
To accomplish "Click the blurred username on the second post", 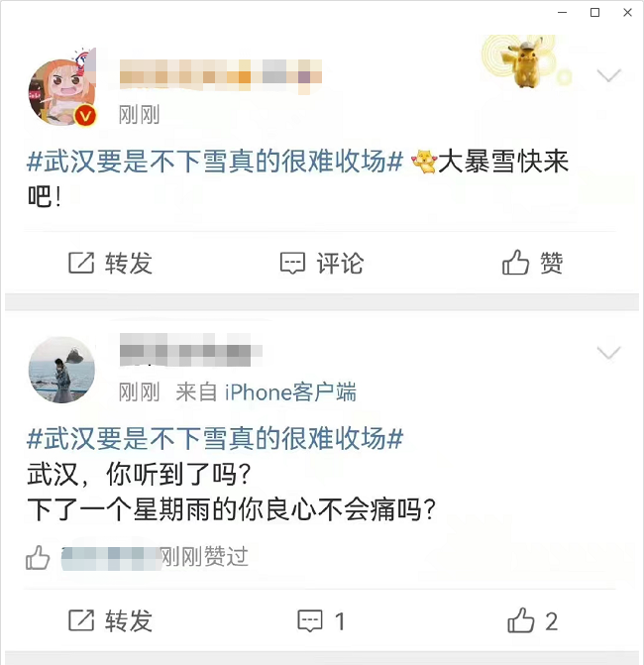I will pyautogui.click(x=191, y=350).
